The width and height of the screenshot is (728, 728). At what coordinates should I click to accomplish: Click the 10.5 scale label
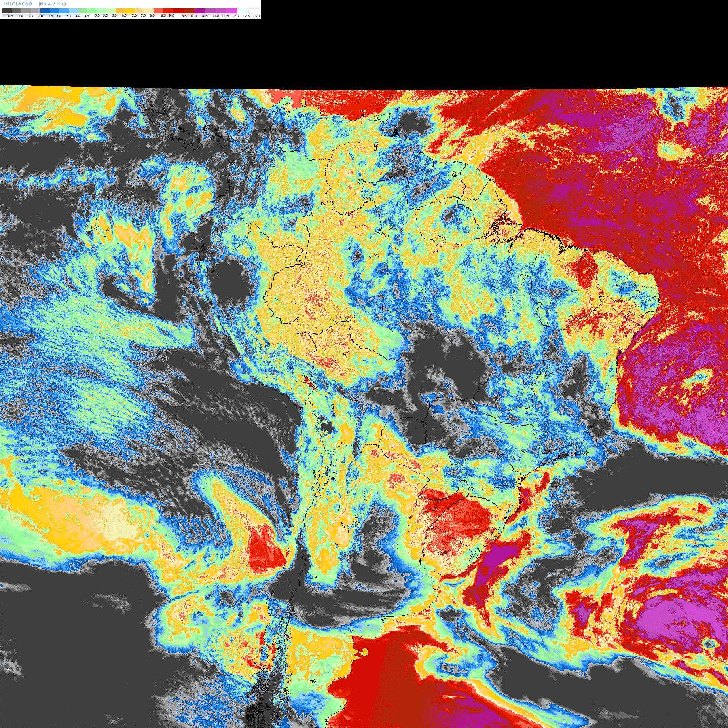(205, 16)
